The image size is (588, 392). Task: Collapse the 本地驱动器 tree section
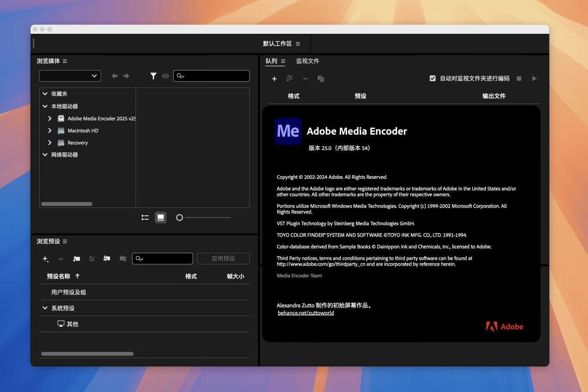[x=45, y=106]
